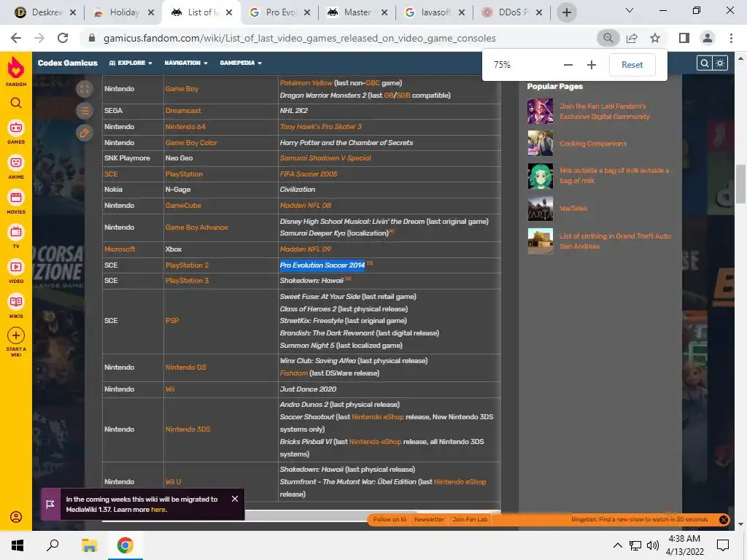Viewport: 747px width, 560px height.
Task: Open the Windows Start menu
Action: pyautogui.click(x=18, y=545)
